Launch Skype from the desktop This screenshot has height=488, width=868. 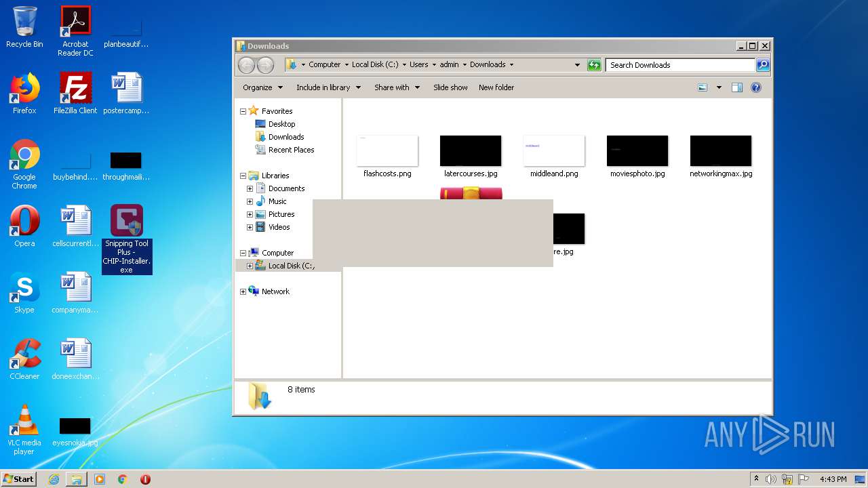pyautogui.click(x=24, y=293)
